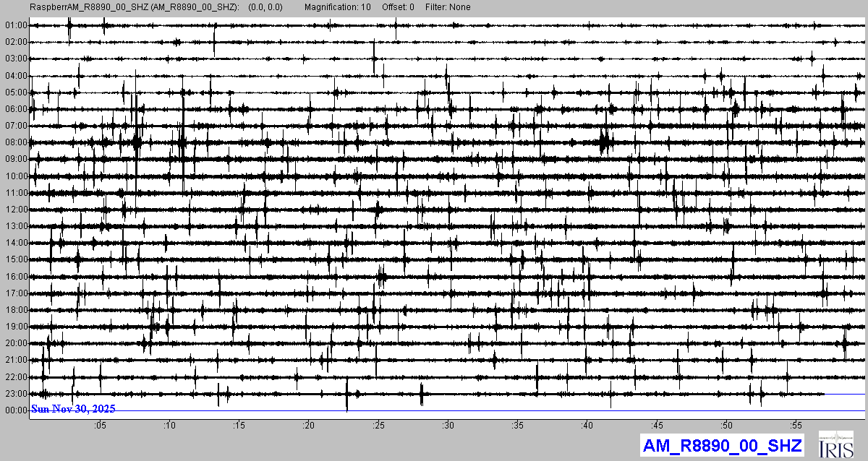868x461 pixels.
Task: Click the :55 minute axis marker
Action: point(796,426)
